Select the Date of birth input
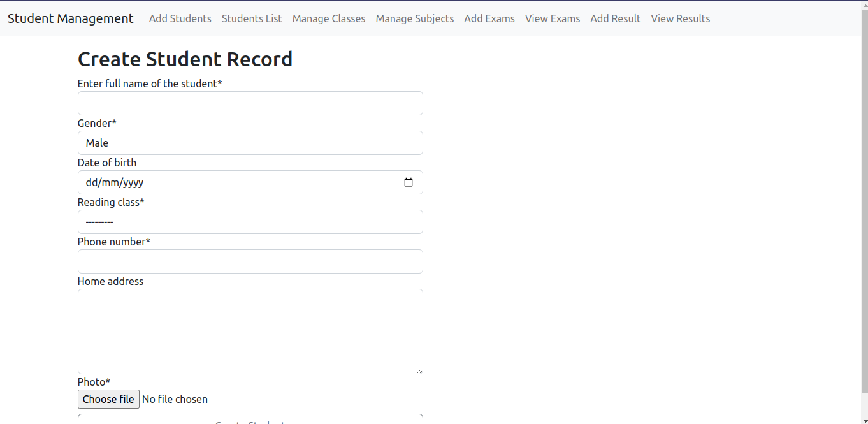The image size is (868, 424). coord(242,182)
